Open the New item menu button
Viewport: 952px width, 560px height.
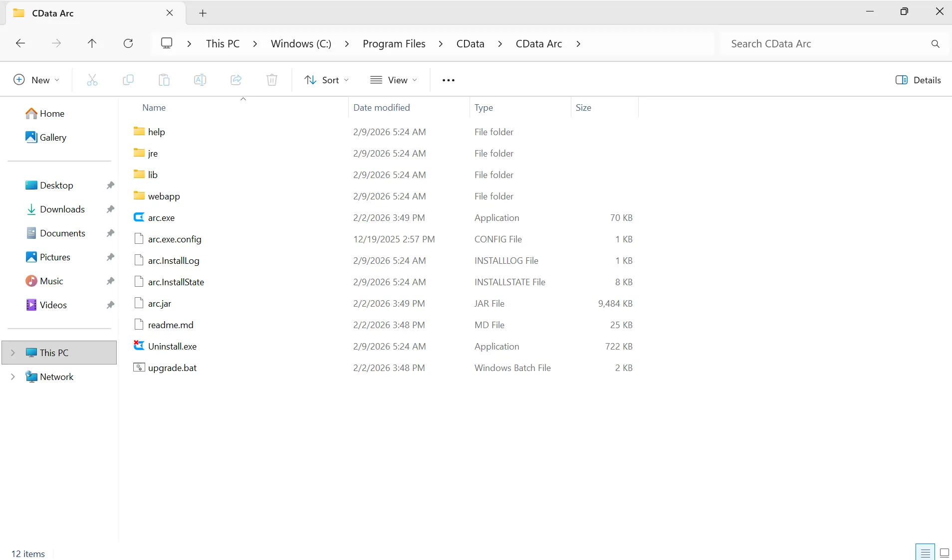point(36,80)
